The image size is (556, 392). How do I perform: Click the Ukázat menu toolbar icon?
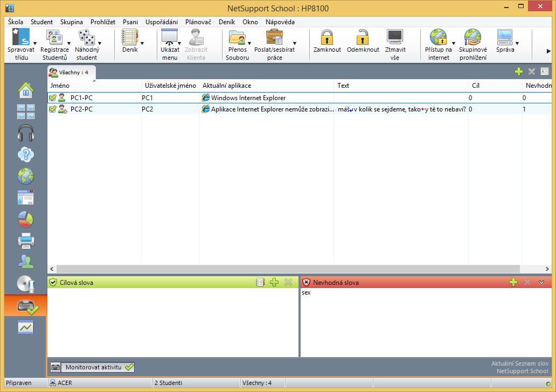pos(170,37)
